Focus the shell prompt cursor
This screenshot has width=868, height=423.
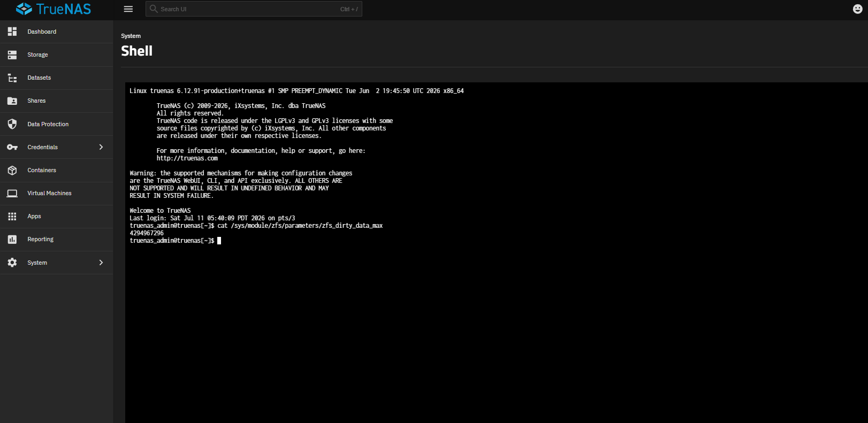(219, 241)
